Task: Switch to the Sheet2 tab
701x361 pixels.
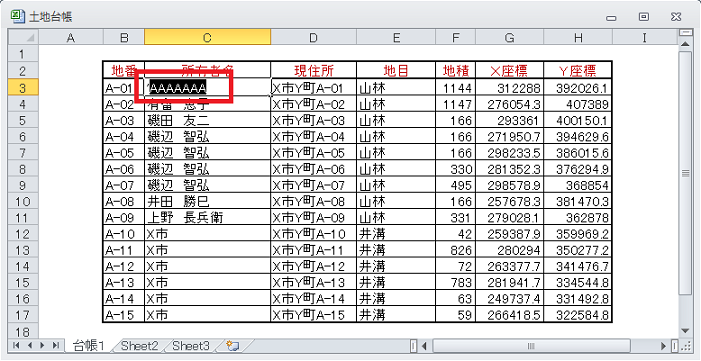Action: [x=139, y=345]
